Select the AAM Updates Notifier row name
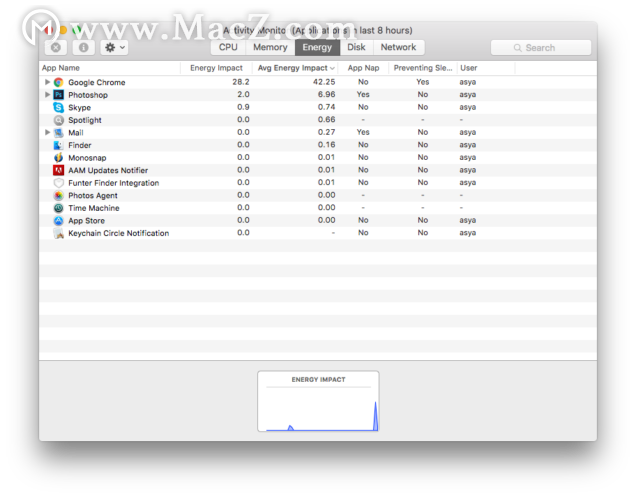636x497 pixels. pos(108,170)
